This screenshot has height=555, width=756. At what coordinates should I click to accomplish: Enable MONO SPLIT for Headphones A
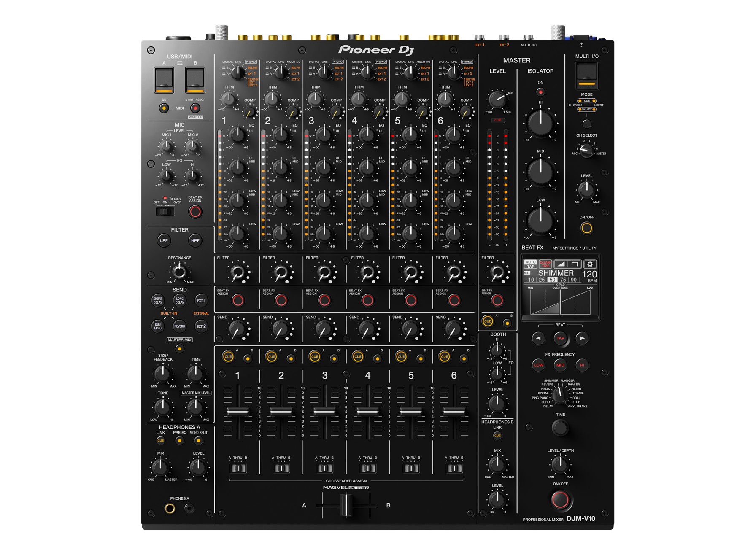(198, 441)
